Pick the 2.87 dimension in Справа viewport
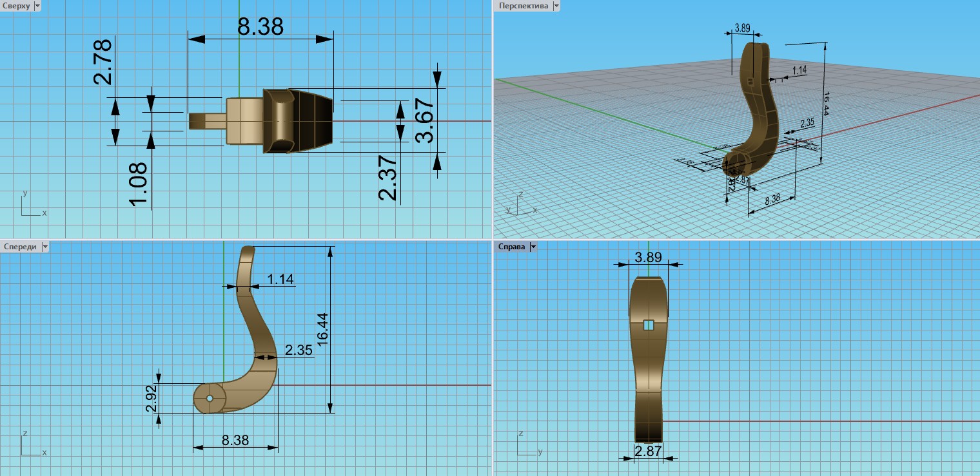 coord(648,452)
